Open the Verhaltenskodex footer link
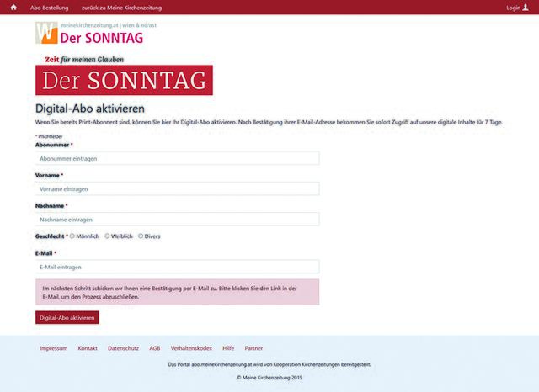The width and height of the screenshot is (539, 392). click(x=191, y=348)
